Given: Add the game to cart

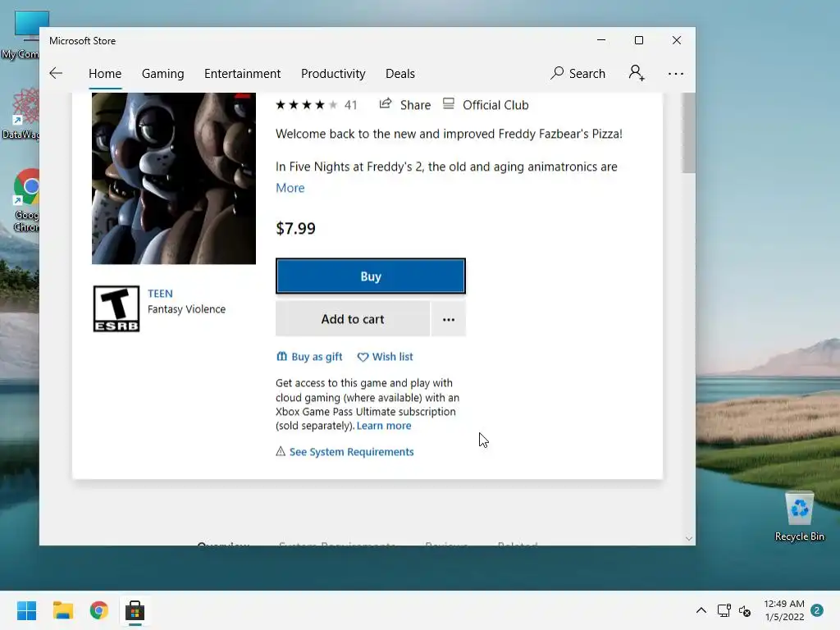Looking at the screenshot, I should [353, 319].
